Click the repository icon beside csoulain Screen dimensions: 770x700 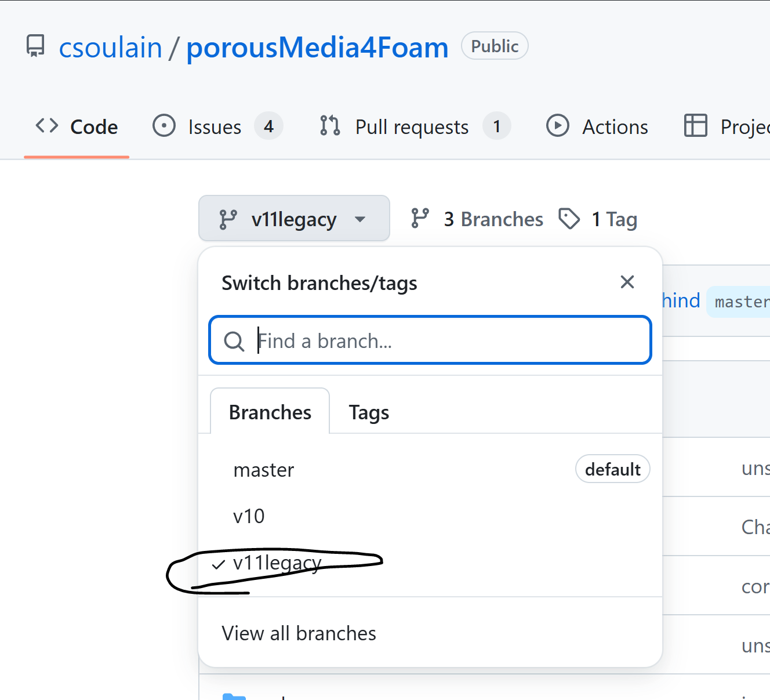pos(35,46)
